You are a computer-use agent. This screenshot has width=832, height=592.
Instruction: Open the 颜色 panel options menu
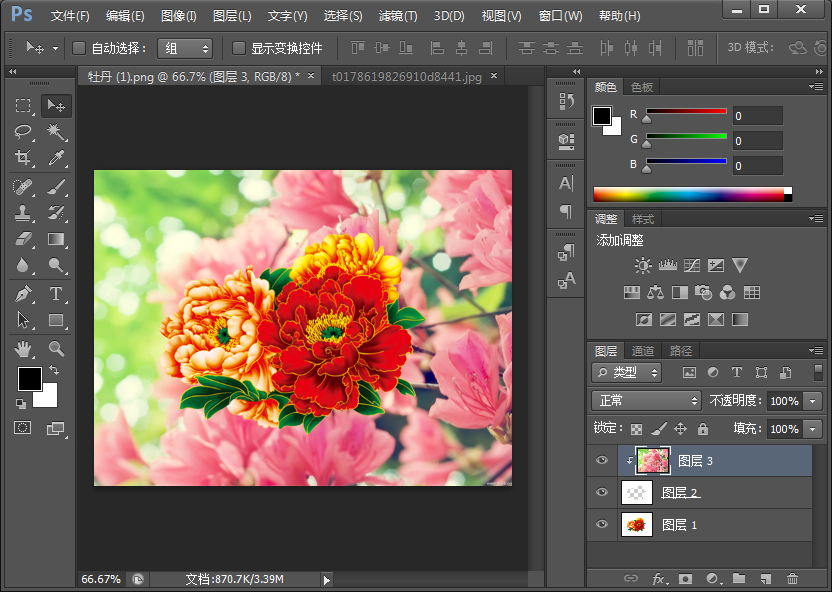click(x=816, y=86)
